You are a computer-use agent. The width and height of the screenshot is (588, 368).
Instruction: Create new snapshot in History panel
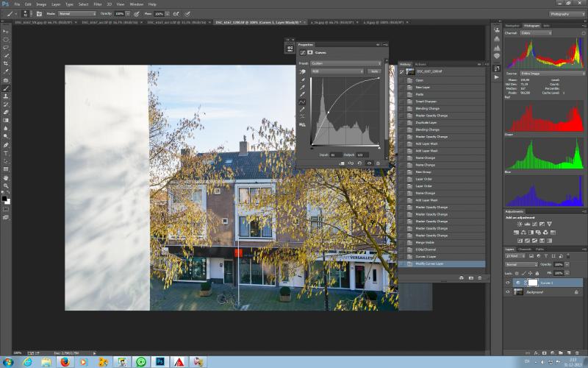click(x=470, y=278)
